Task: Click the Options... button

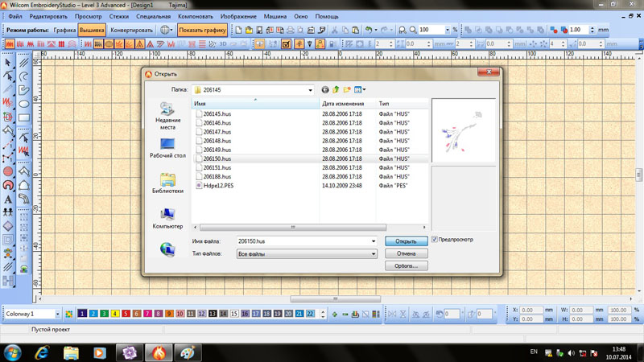Action: (406, 265)
